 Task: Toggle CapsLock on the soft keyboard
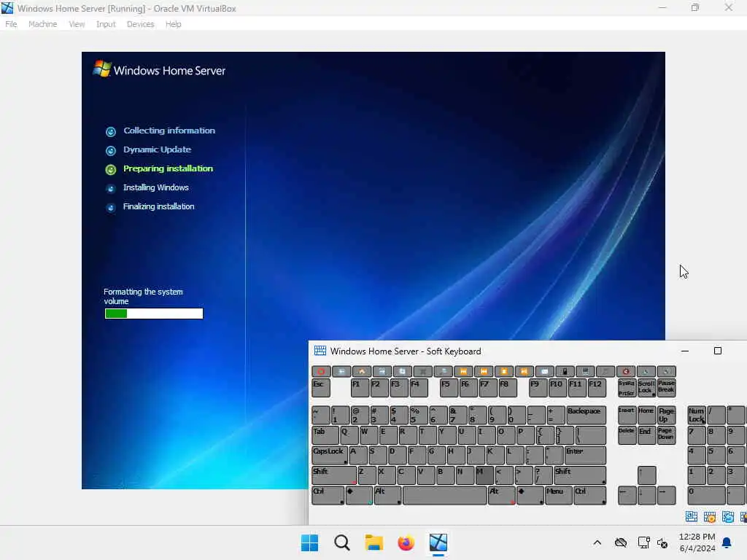(330, 455)
